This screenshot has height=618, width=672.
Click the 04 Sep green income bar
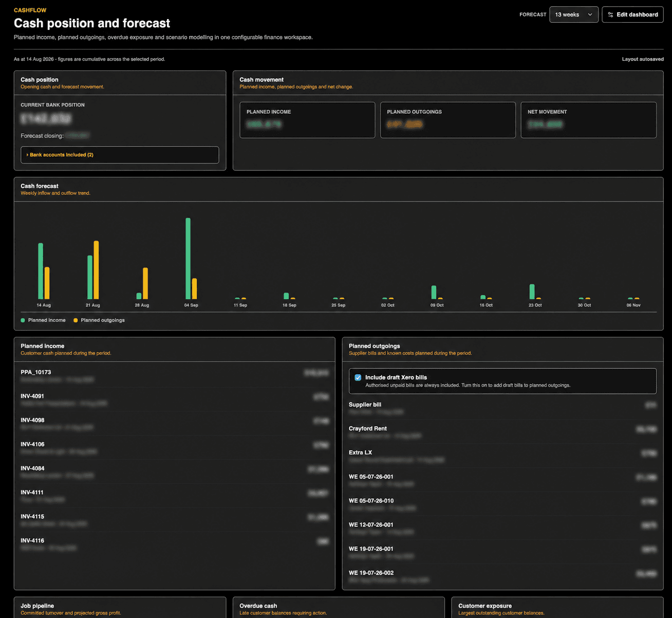(188, 259)
